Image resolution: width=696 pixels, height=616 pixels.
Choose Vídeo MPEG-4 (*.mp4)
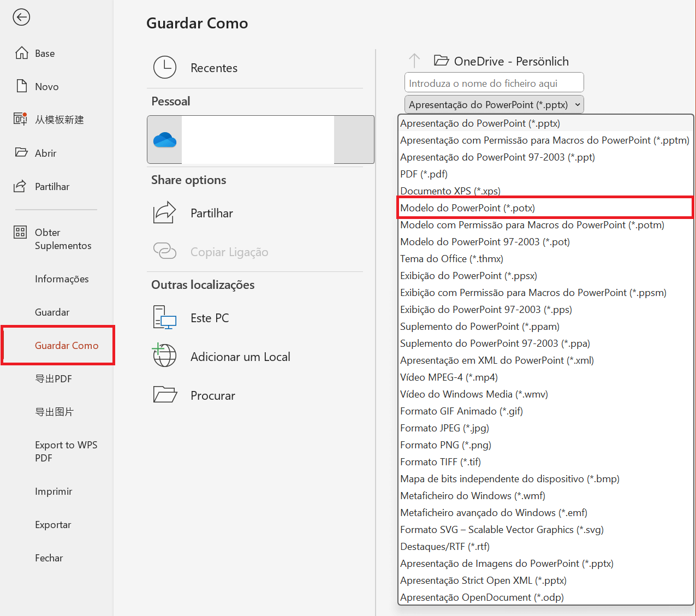546,377
